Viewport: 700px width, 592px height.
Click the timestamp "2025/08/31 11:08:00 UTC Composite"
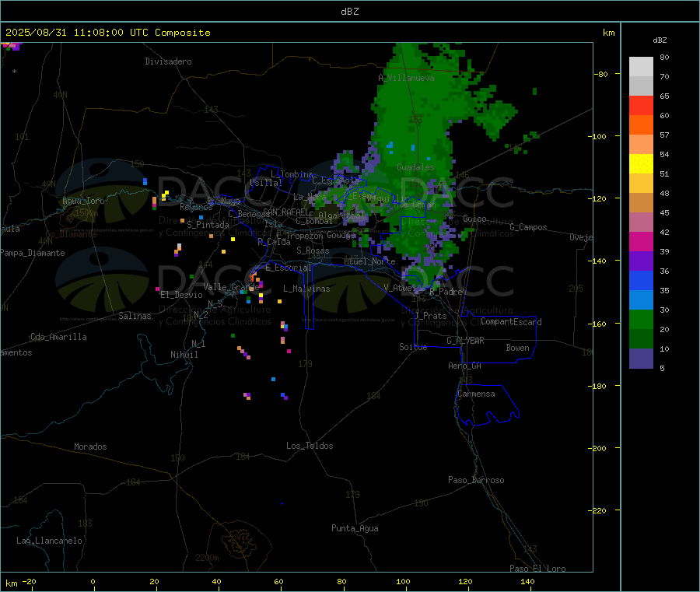107,33
